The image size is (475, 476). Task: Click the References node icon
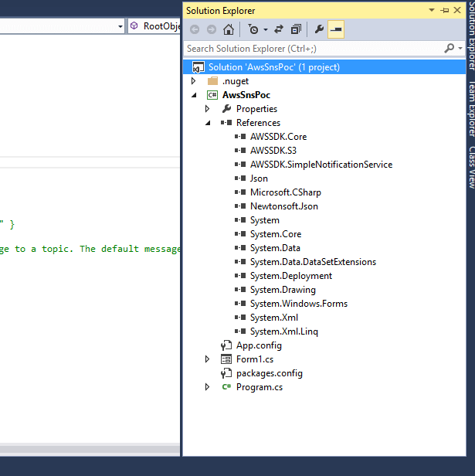pos(226,123)
